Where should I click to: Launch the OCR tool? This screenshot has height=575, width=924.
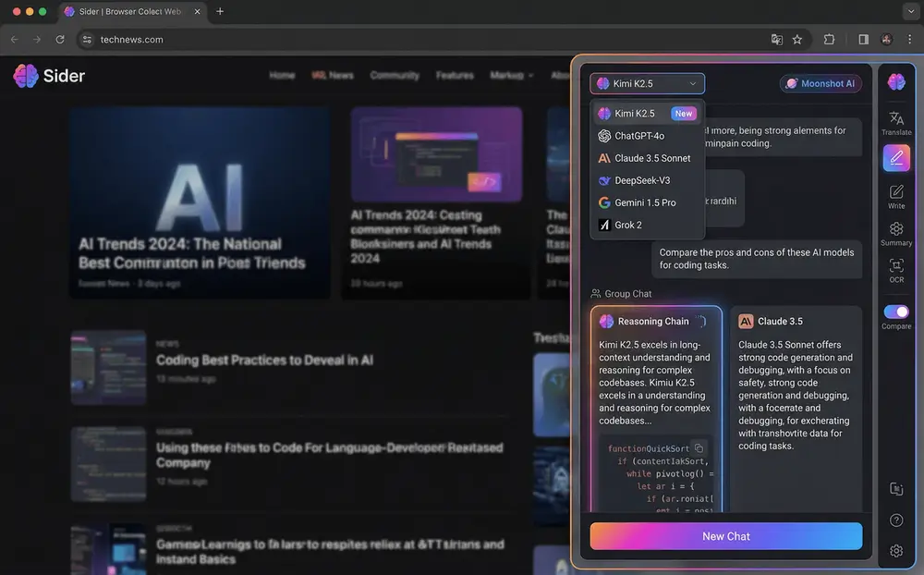(x=896, y=271)
